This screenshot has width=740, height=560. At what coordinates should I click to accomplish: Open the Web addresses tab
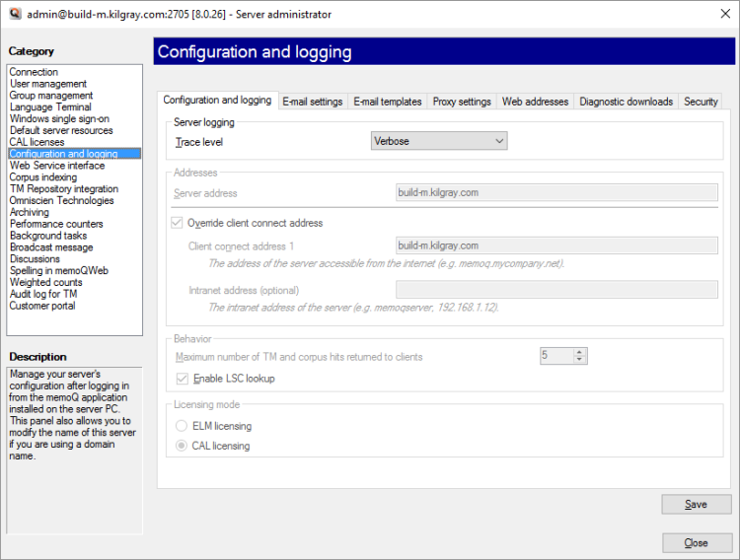click(535, 102)
